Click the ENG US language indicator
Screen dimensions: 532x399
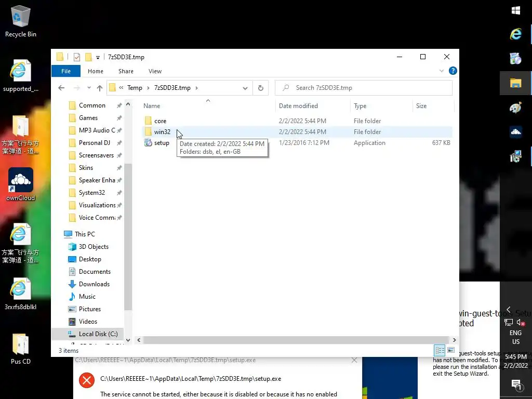coord(516,337)
